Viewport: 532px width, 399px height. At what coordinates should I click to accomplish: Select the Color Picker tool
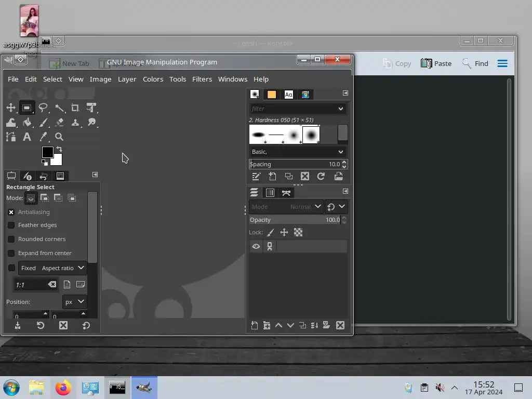[x=43, y=137]
